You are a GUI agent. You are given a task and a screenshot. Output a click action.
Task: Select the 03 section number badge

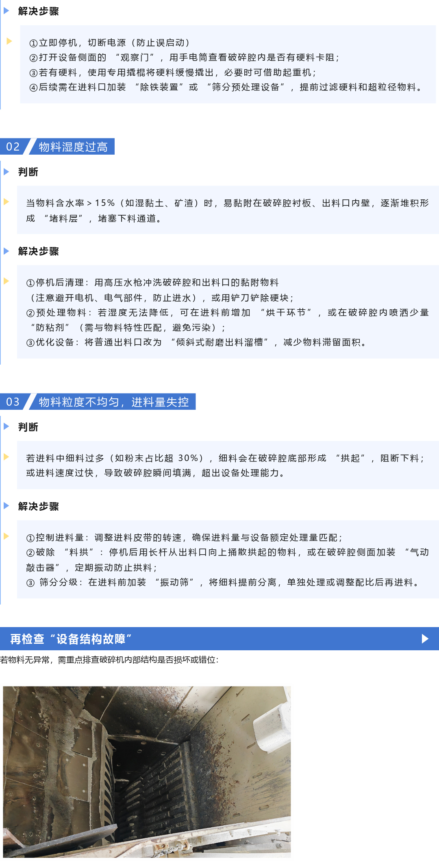[13, 402]
